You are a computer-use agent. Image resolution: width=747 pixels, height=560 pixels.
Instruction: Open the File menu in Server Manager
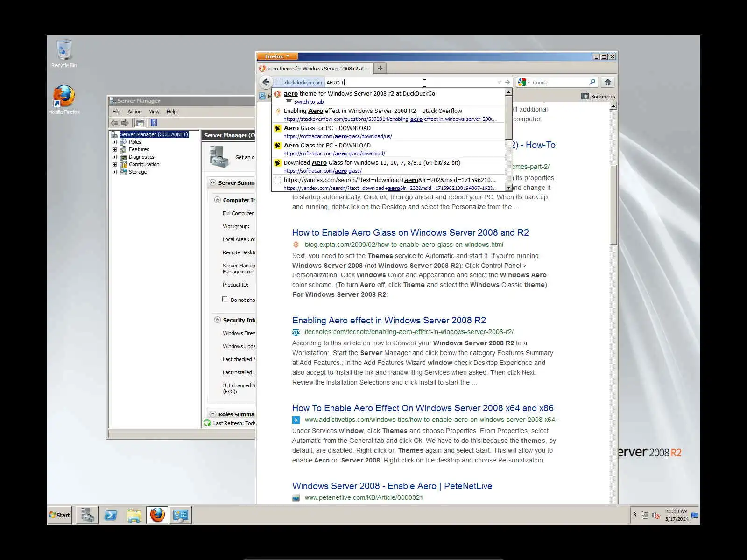pyautogui.click(x=116, y=112)
